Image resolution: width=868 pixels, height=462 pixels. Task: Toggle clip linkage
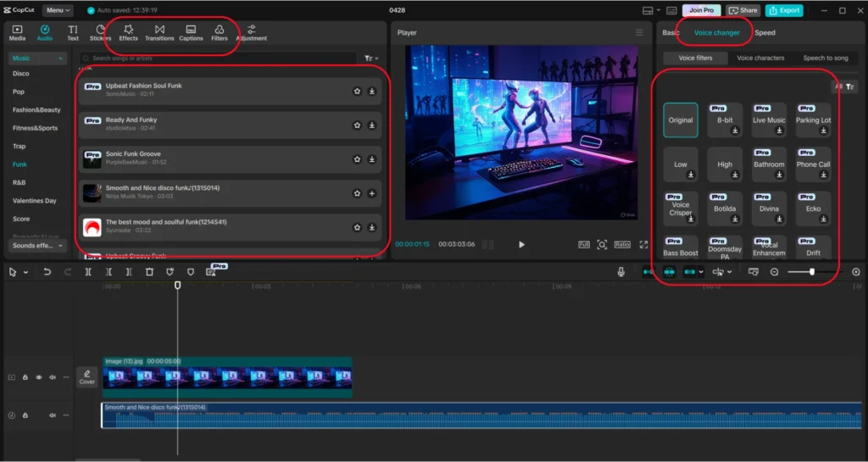pyautogui.click(x=690, y=271)
